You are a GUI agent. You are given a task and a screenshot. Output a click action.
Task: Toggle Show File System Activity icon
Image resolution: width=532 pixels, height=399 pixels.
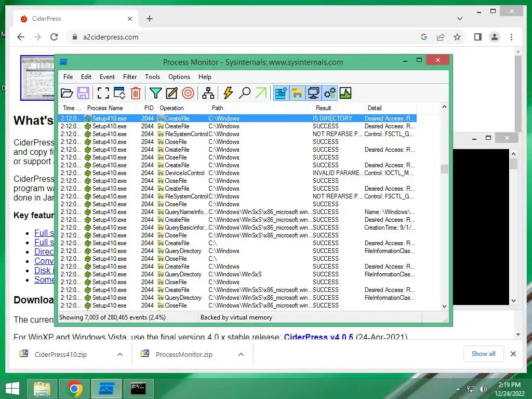297,93
